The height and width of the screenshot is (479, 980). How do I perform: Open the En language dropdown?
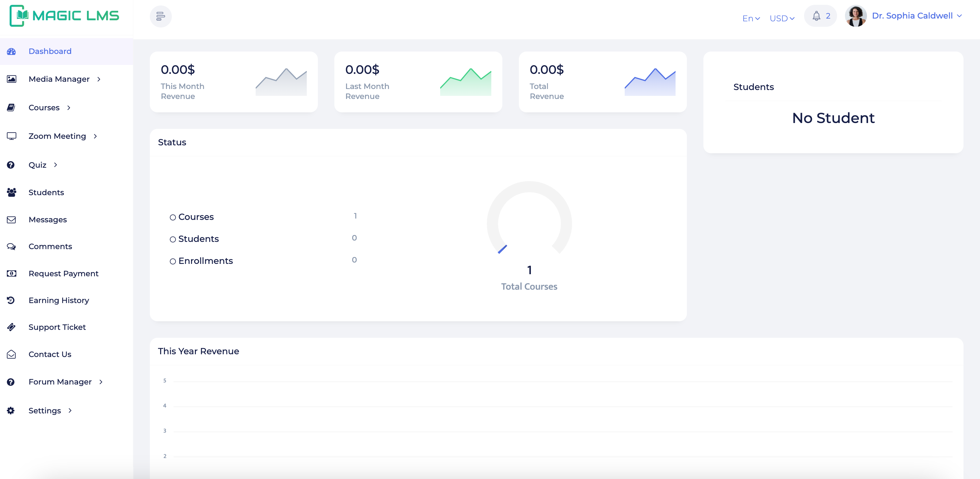(x=751, y=18)
